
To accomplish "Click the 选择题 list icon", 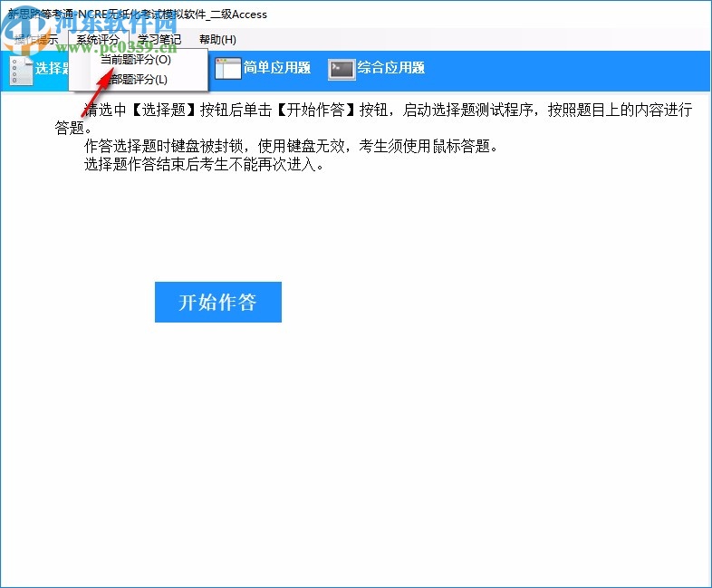I will (21, 71).
